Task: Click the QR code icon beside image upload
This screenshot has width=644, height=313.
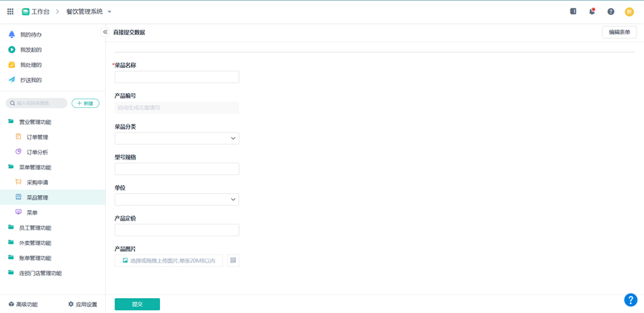Action: (x=233, y=261)
